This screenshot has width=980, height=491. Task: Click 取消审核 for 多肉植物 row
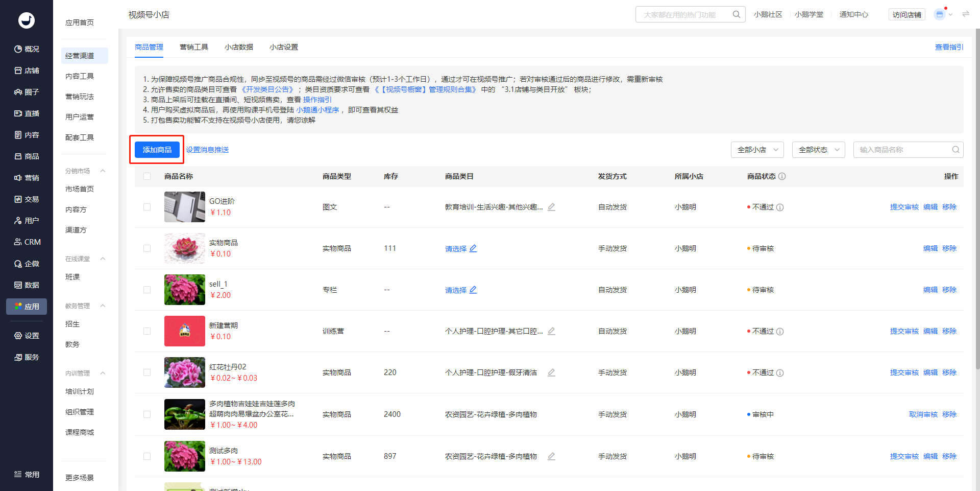pyautogui.click(x=923, y=414)
